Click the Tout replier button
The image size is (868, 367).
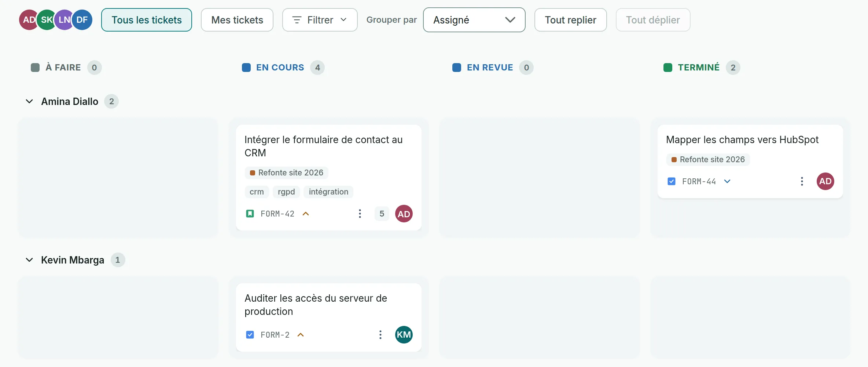(x=571, y=20)
